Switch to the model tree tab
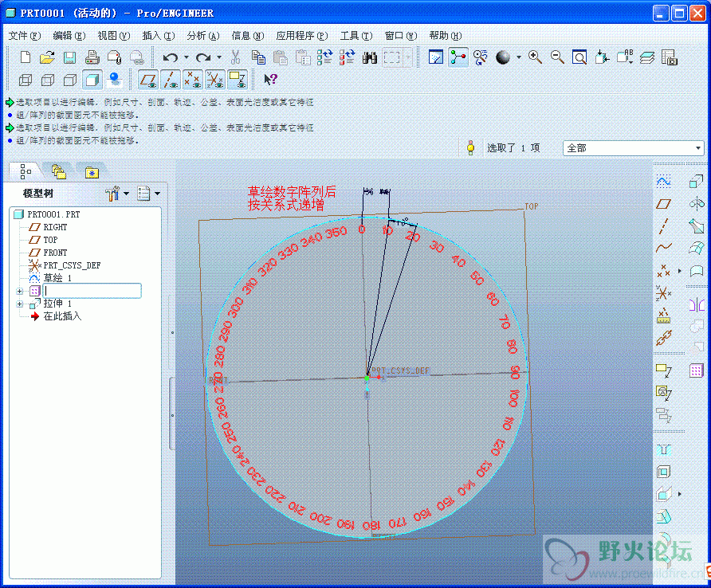The width and height of the screenshot is (711, 588). [x=26, y=171]
